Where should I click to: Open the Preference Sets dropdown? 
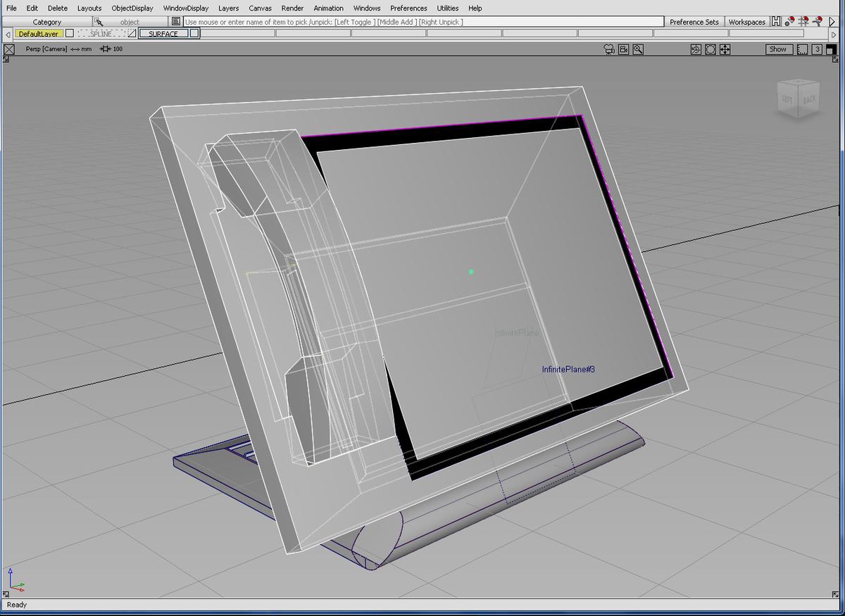(694, 22)
